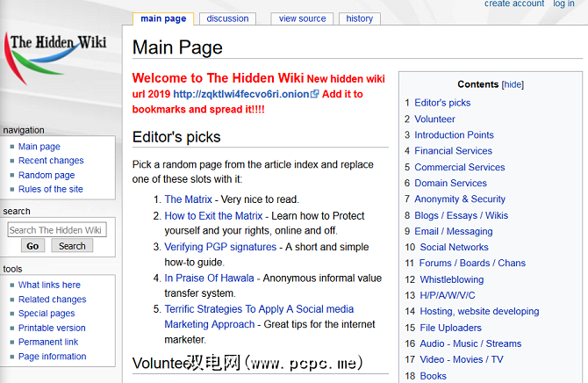The image size is (588, 383).
Task: Open the history tab
Action: 360,18
